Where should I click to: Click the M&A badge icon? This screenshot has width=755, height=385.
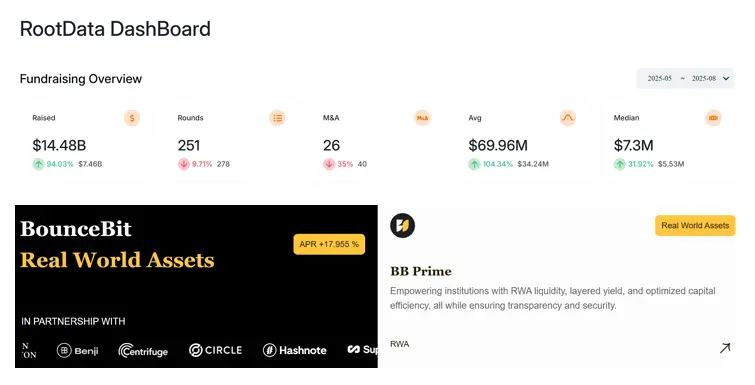pos(422,118)
